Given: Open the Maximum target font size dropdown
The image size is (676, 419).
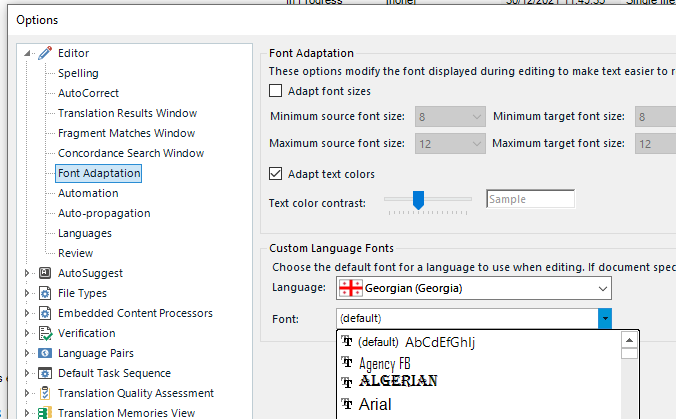Looking at the screenshot, I should pos(655,144).
